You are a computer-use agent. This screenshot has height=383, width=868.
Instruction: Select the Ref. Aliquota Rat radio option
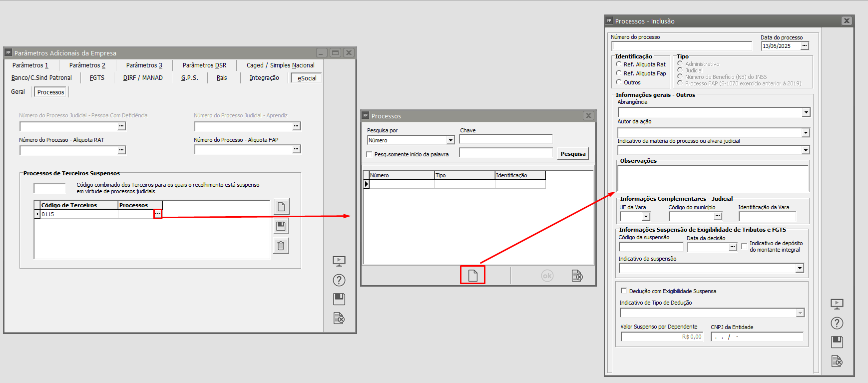click(619, 64)
